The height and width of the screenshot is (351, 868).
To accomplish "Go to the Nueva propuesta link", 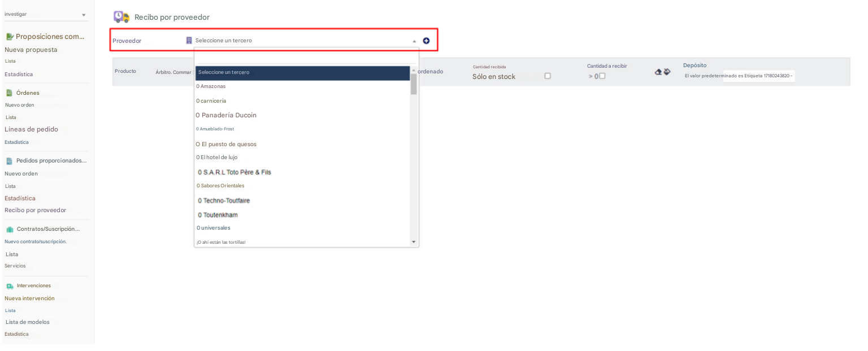I will pos(31,50).
